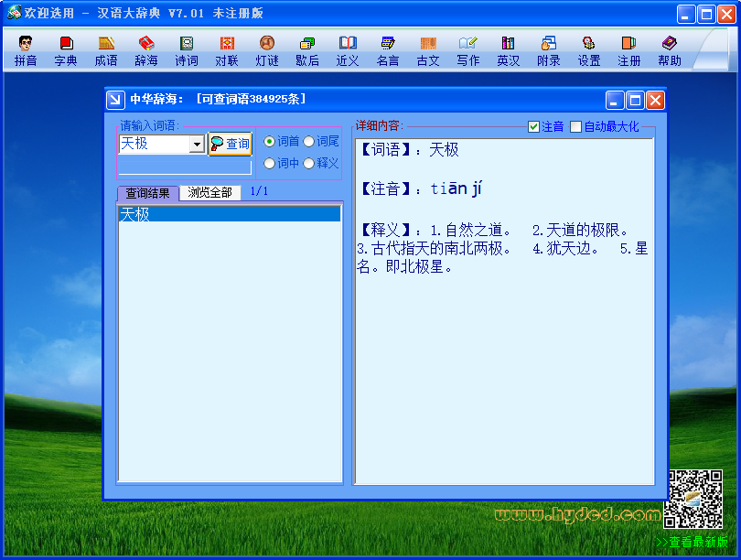
Task: Click the 查询 search button
Action: [231, 144]
